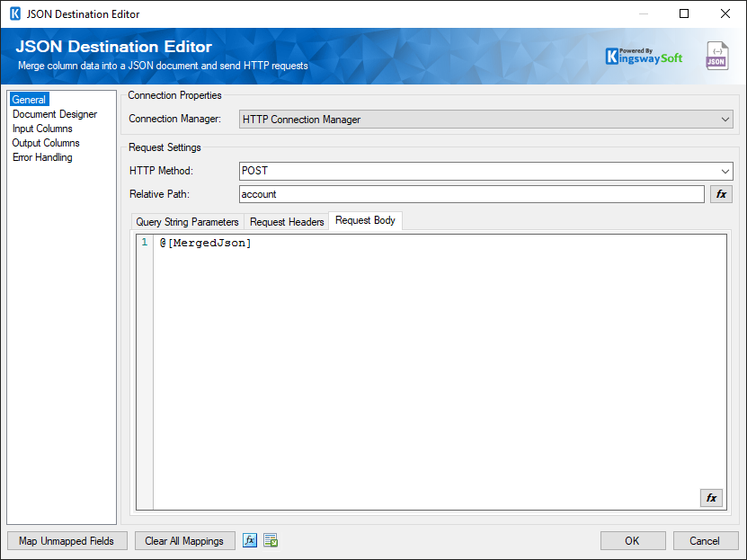Image resolution: width=747 pixels, height=560 pixels.
Task: Dismiss the editor with Cancel
Action: 706,540
